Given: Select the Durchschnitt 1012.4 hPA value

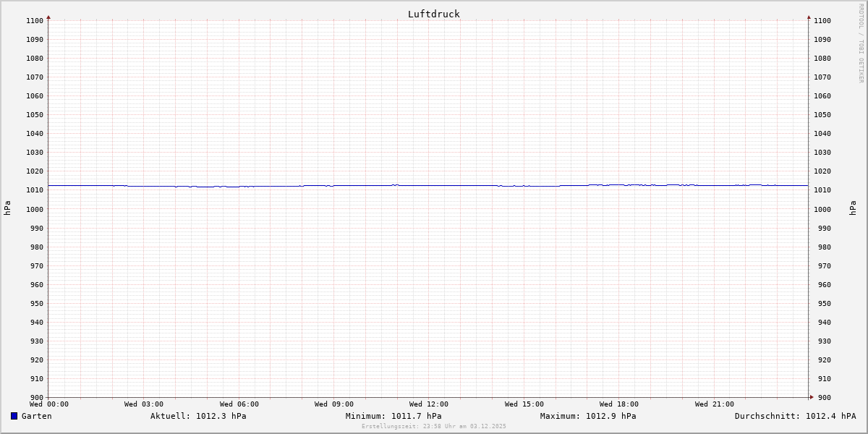Looking at the screenshot, I should [795, 416].
